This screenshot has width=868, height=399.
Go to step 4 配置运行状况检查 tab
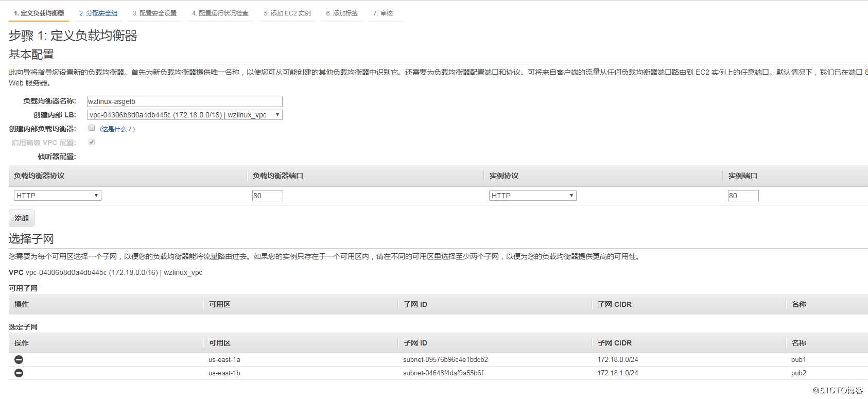pos(220,13)
